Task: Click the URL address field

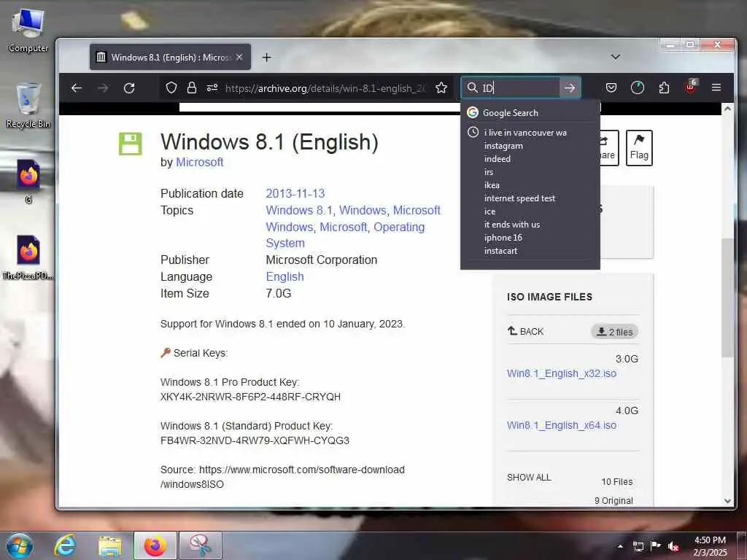Action: pyautogui.click(x=326, y=88)
